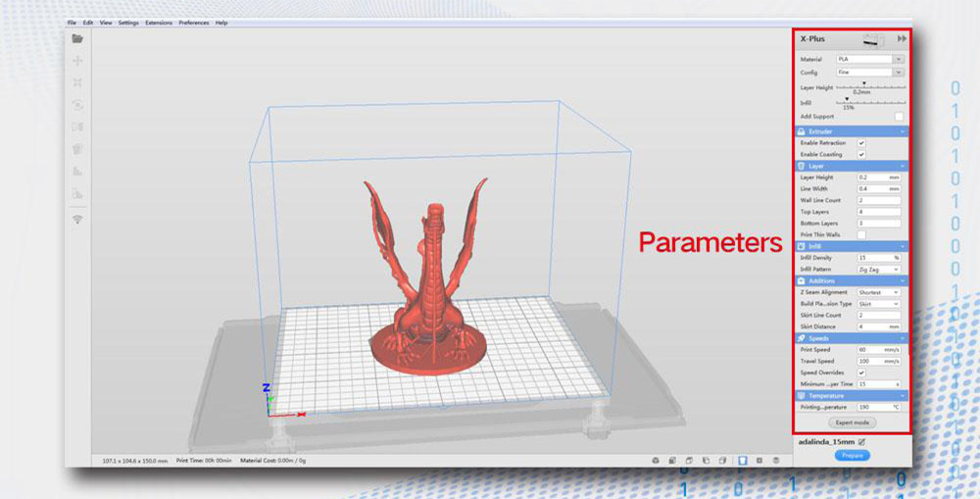Select the move model tool
Image resolution: width=980 pixels, height=499 pixels.
tap(77, 61)
